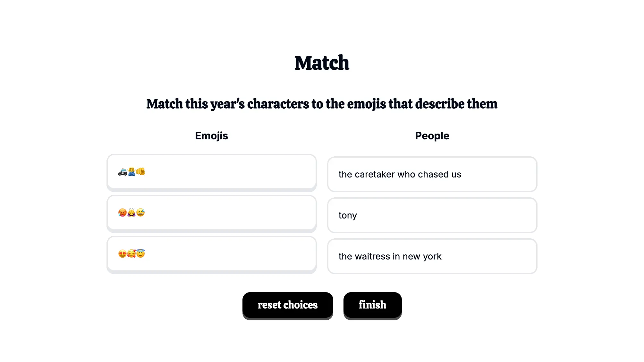Select the card 'the caretaker who chased us'
The width and height of the screenshot is (644, 362).
pos(432,174)
